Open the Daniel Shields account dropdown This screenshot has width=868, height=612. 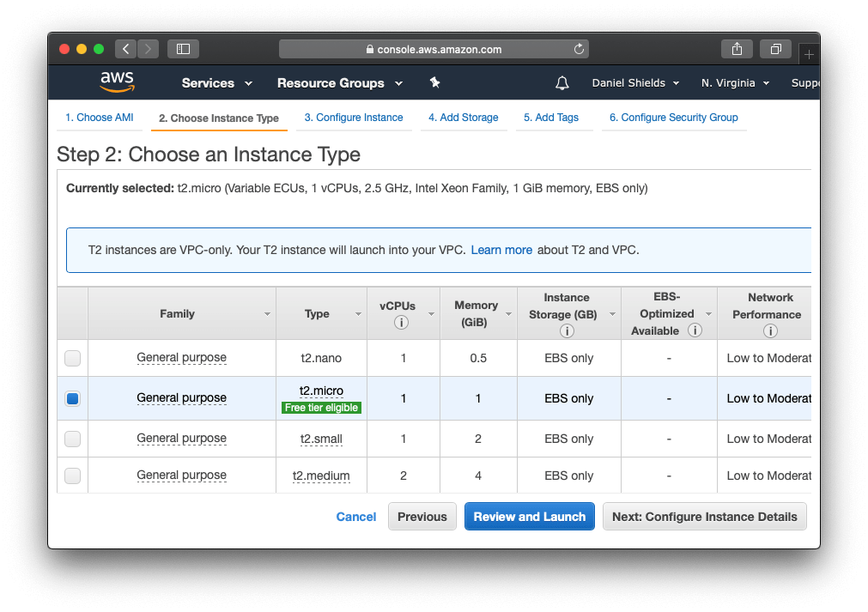point(635,83)
